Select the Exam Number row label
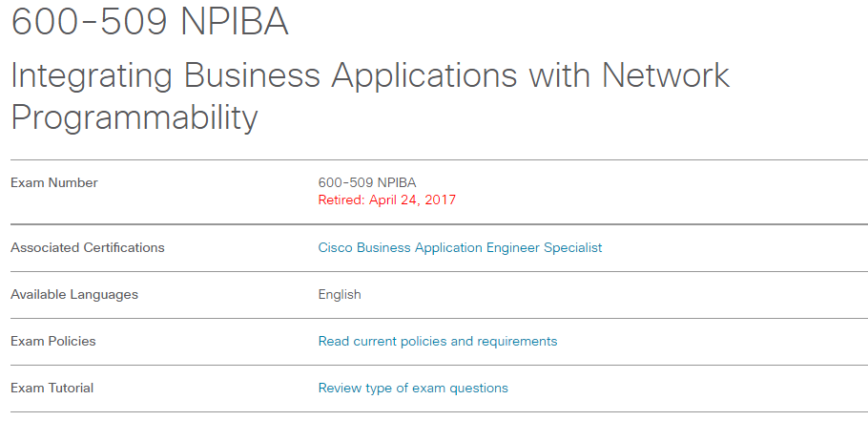 [54, 182]
